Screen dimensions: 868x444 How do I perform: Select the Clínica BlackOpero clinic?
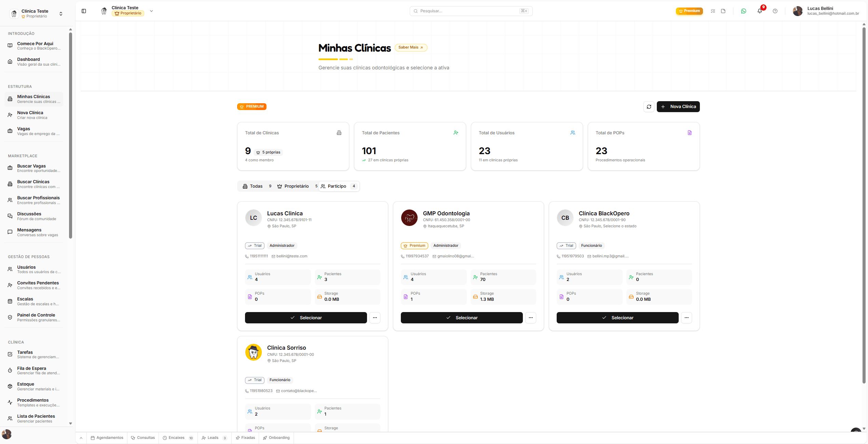[618, 318]
